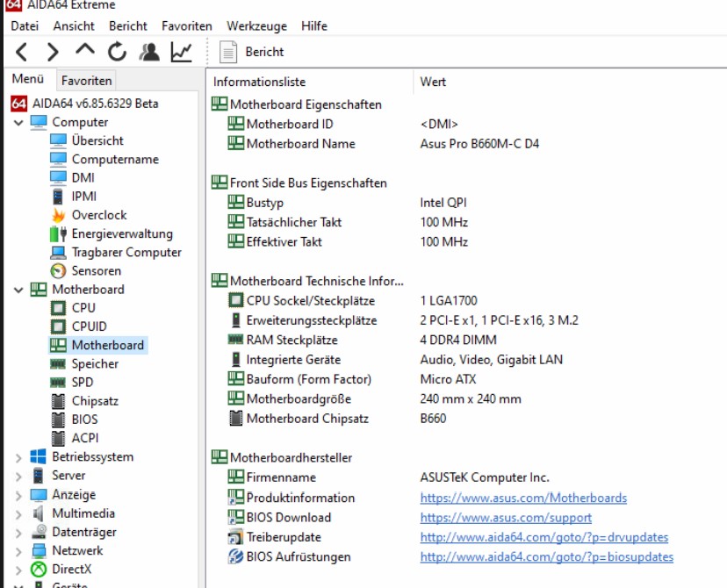The height and width of the screenshot is (588, 727).
Task: Refresh the page using the circular arrow icon
Action: point(117,52)
